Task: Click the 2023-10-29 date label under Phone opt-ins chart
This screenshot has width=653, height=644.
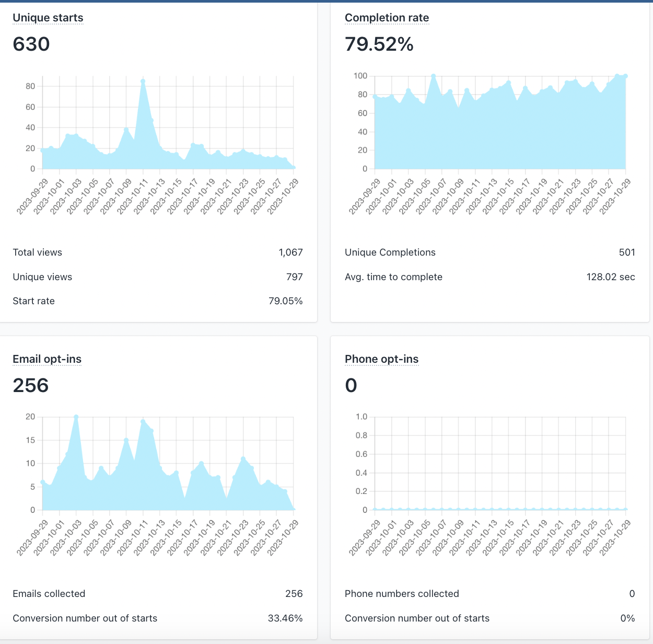Action: pyautogui.click(x=614, y=537)
